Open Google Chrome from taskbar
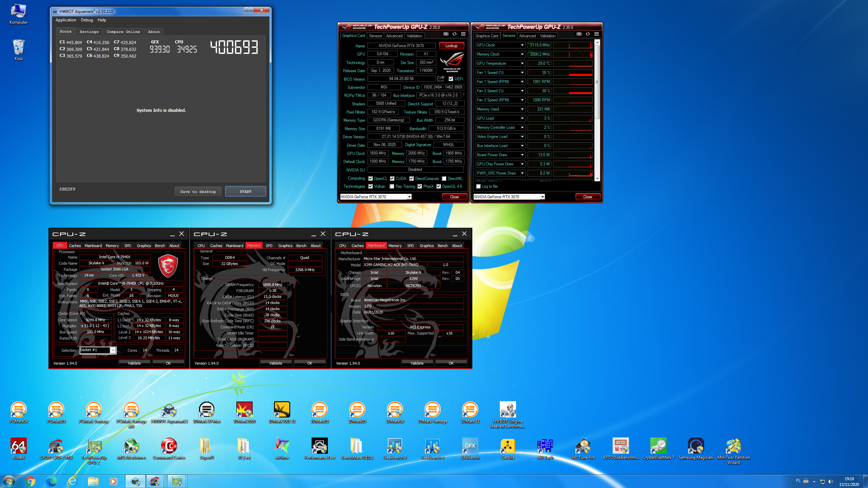Image resolution: width=868 pixels, height=488 pixels. tap(30, 481)
